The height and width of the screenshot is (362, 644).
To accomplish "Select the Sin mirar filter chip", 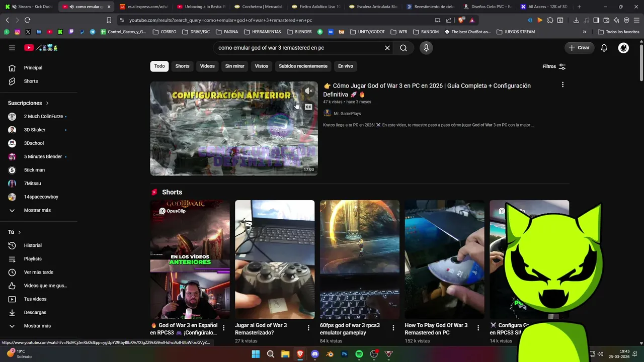I will (234, 66).
